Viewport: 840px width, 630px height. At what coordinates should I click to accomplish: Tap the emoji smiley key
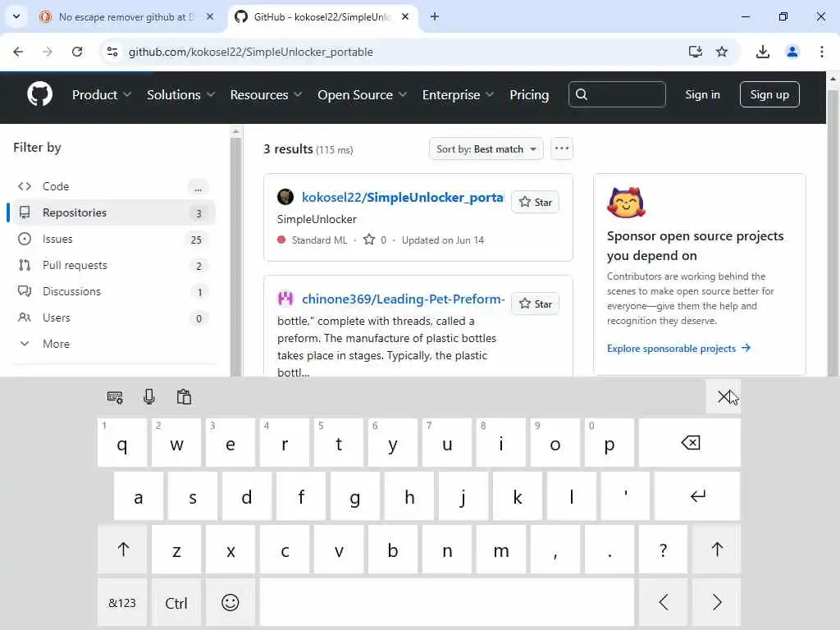pos(231,603)
